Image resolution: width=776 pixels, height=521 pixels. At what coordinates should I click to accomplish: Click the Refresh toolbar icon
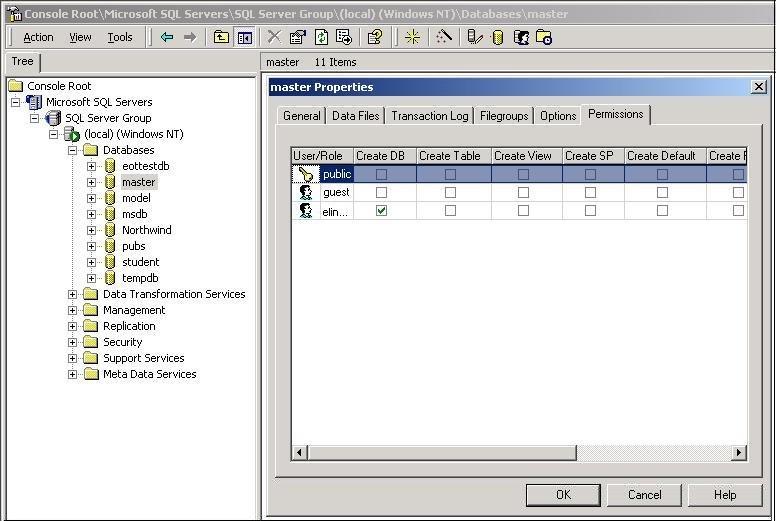[321, 37]
